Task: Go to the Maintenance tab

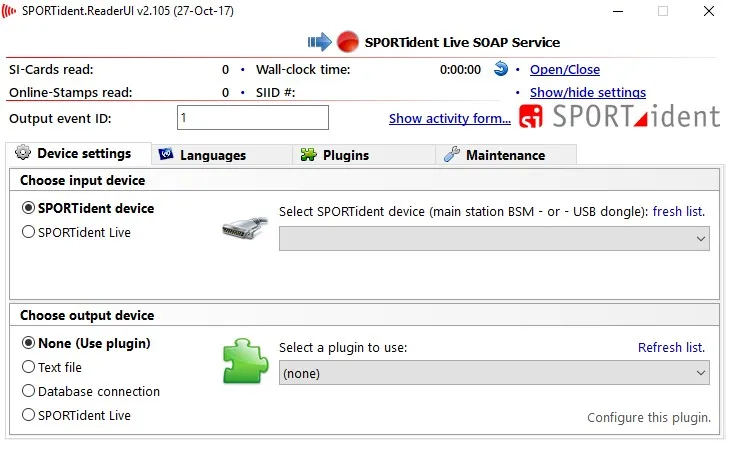Action: [x=506, y=155]
